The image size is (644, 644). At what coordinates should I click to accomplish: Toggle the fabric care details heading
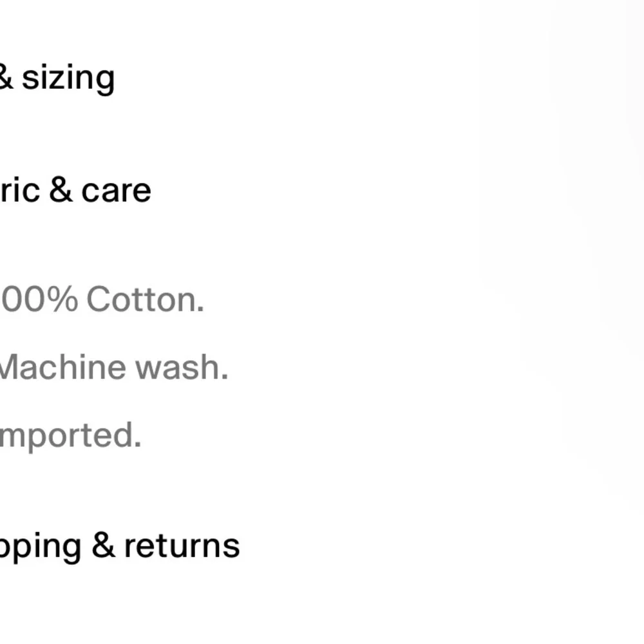[75, 191]
